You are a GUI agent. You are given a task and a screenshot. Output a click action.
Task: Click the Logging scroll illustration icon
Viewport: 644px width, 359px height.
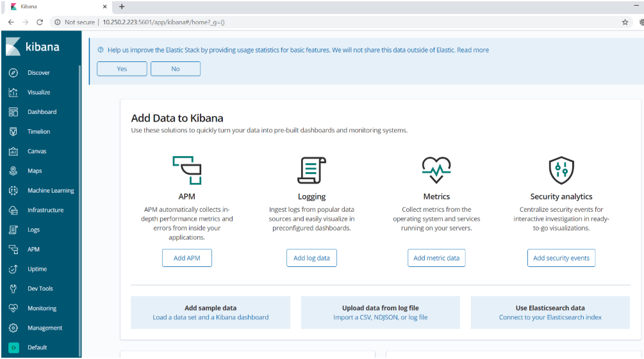[x=311, y=170]
